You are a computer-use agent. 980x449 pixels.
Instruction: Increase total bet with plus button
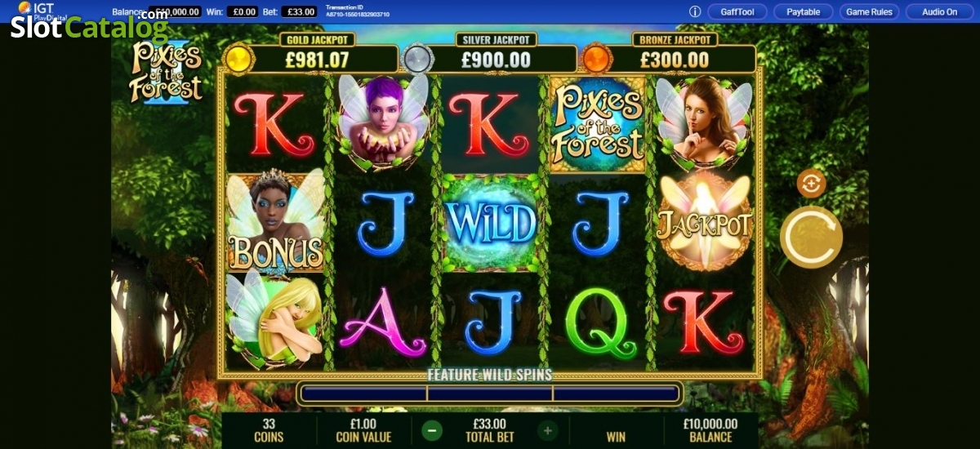click(x=547, y=430)
